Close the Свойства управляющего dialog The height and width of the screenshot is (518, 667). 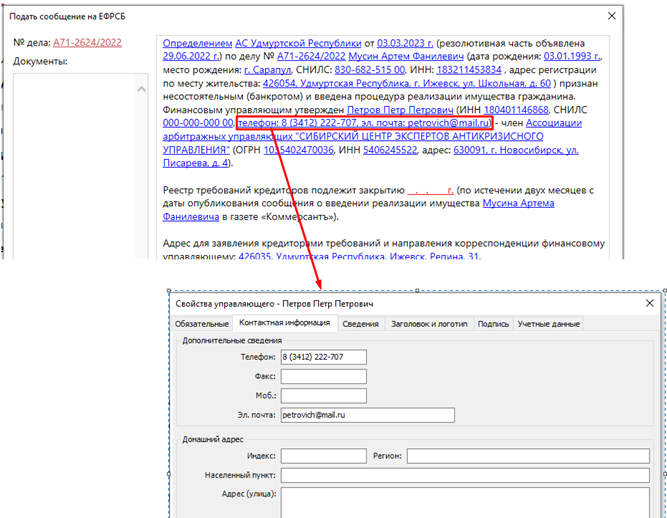click(650, 303)
